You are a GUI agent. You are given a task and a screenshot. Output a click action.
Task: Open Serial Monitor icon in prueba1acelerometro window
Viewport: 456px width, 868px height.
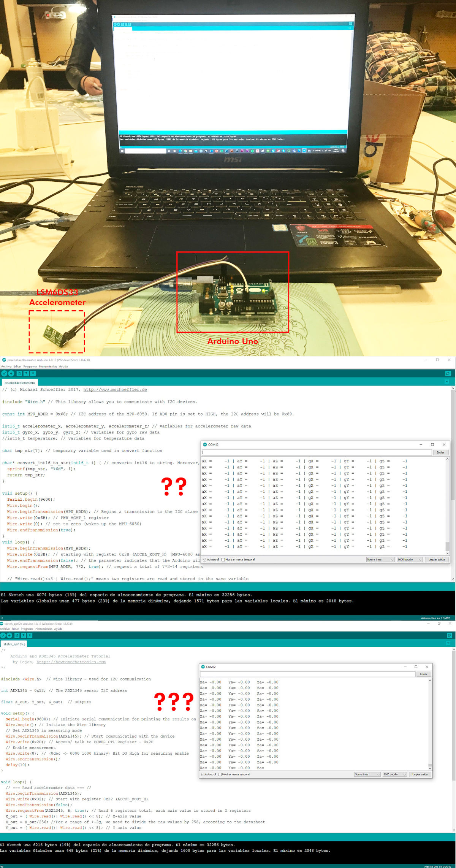tap(448, 373)
